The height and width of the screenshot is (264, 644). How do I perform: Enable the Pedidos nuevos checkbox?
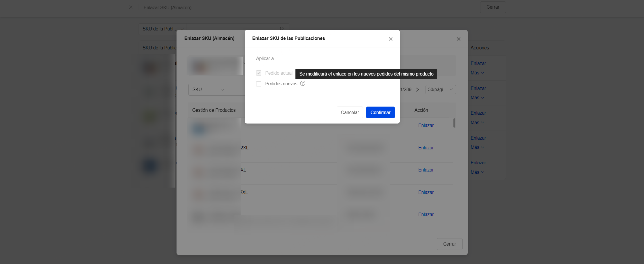[259, 84]
